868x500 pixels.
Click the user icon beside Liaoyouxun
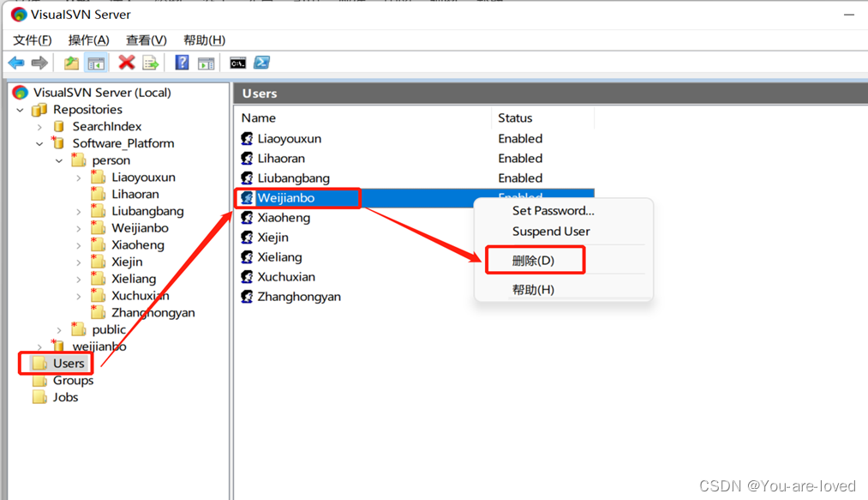point(247,138)
